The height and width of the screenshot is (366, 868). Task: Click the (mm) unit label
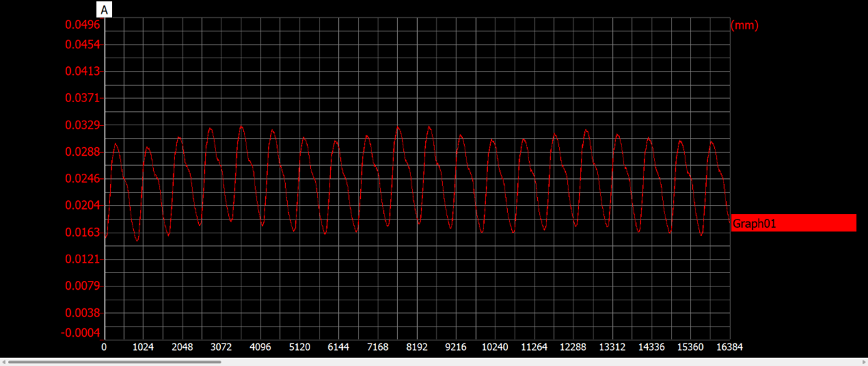(744, 25)
